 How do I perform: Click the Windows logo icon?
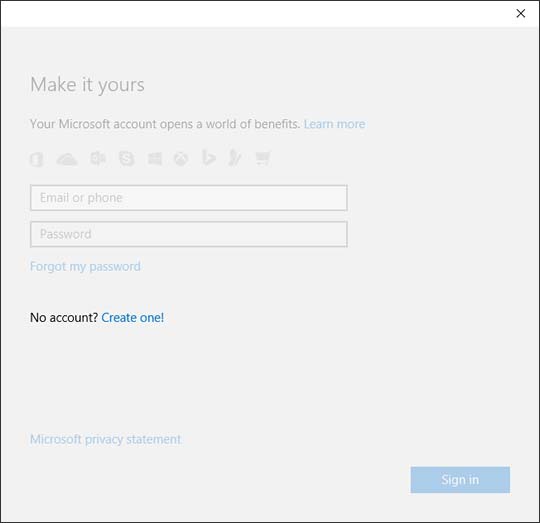[x=155, y=159]
